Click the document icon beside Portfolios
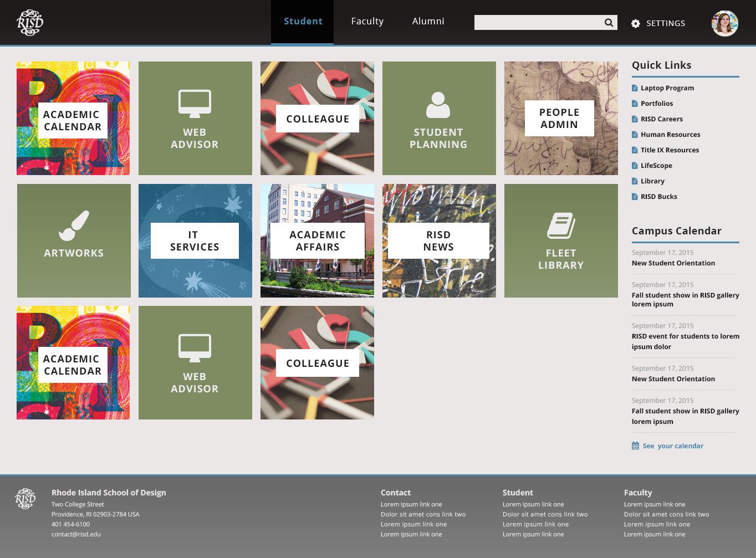Screen dimensions: 756x558 click(x=635, y=104)
